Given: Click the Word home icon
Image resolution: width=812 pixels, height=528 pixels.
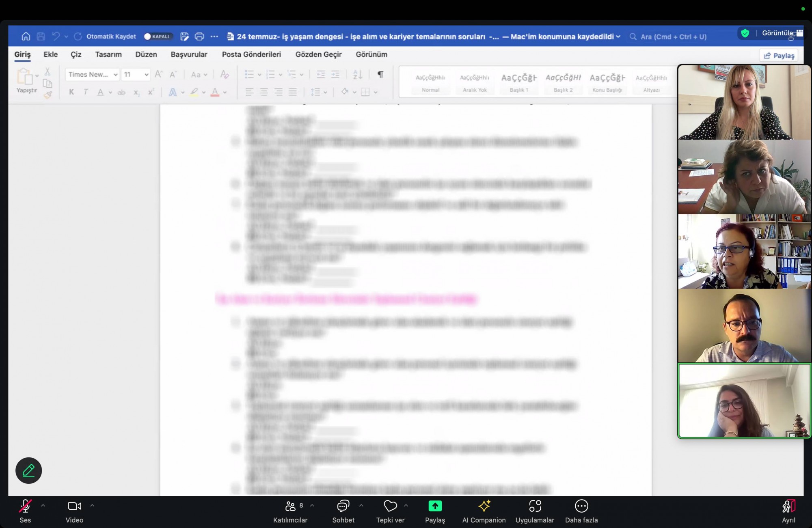Looking at the screenshot, I should coord(26,37).
